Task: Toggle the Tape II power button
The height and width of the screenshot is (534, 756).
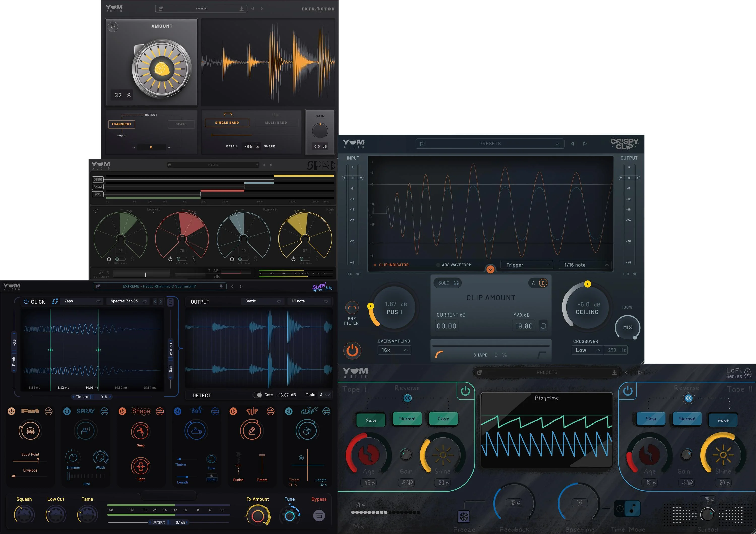Action: coord(628,391)
